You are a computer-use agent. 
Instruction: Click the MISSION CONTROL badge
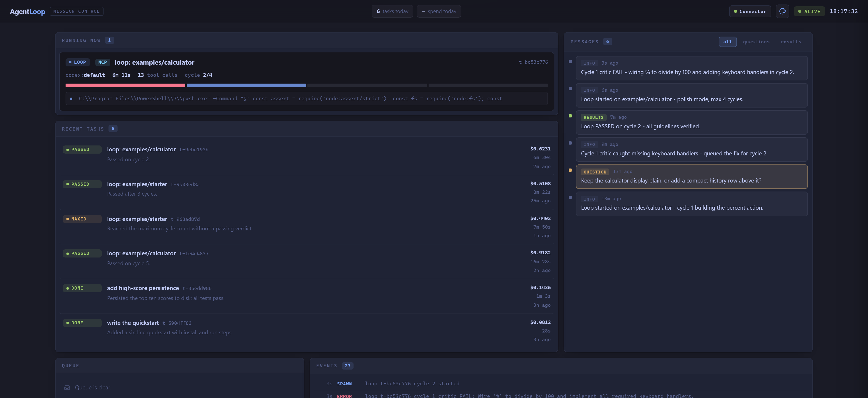[76, 11]
